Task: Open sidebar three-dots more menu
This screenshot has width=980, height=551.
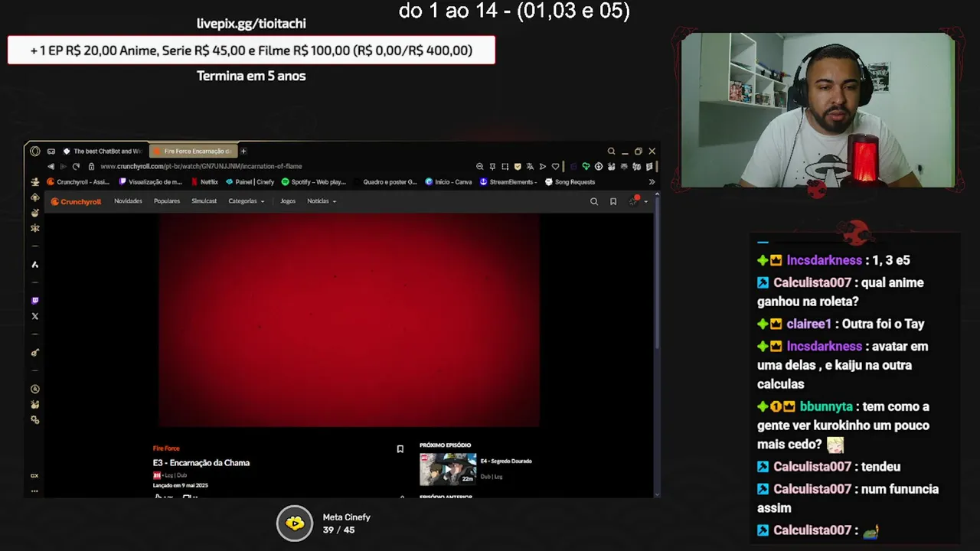Action: (34, 491)
